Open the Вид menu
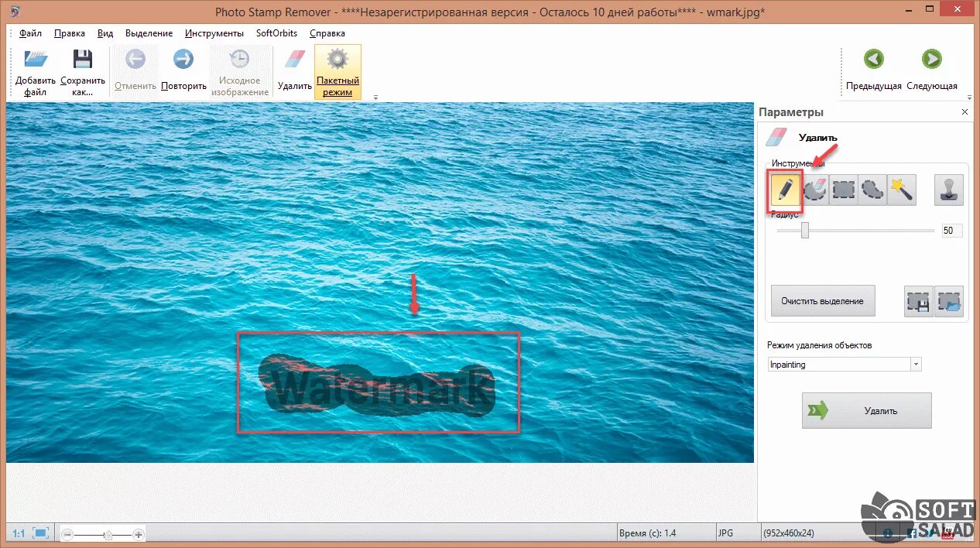The height and width of the screenshot is (548, 980). coord(106,33)
